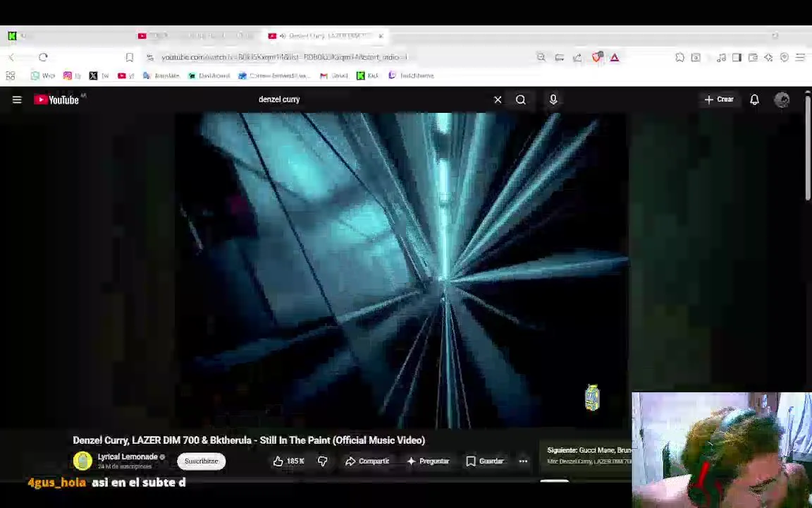Open the Gmail bookmark
The height and width of the screenshot is (508, 812).
click(333, 75)
